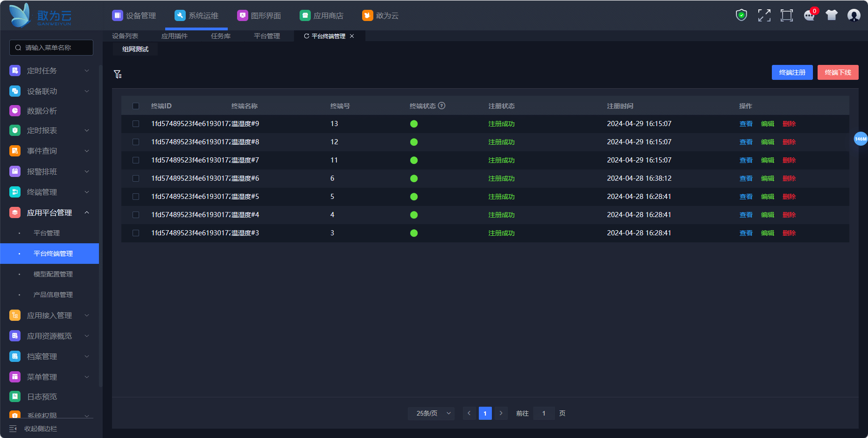Viewport: 868px width, 438px height.
Task: Toggle fullscreen mode with the expand arrows icon
Action: click(x=764, y=15)
